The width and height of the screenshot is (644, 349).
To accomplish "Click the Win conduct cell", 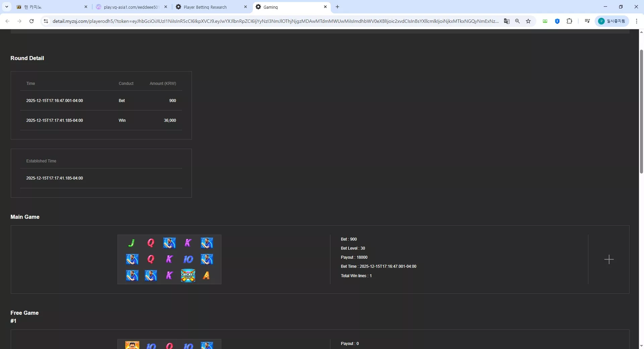I will click(x=122, y=120).
